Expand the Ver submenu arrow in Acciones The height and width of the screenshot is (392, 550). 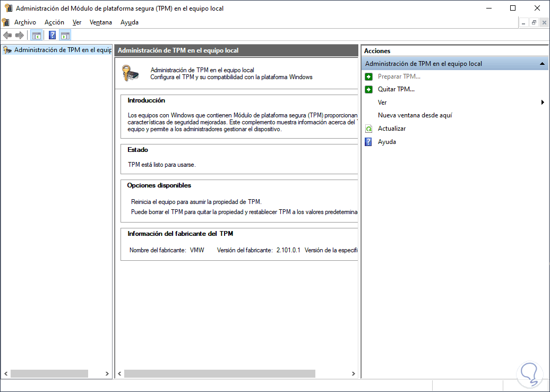[543, 103]
